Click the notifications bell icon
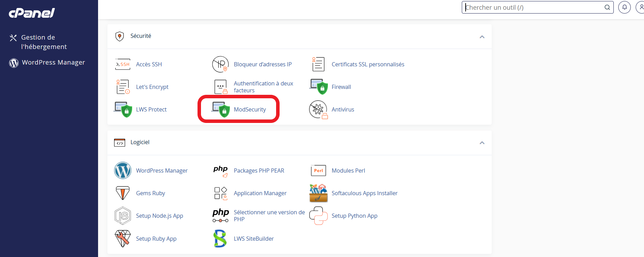 click(x=625, y=7)
